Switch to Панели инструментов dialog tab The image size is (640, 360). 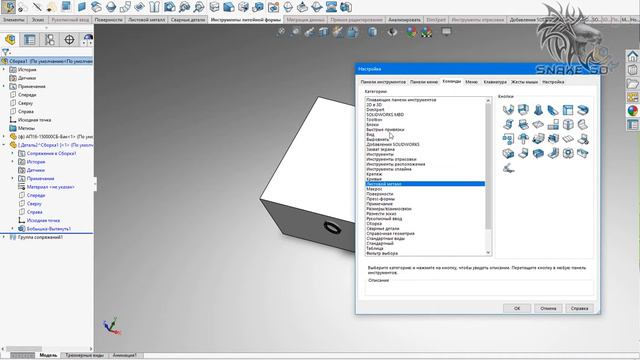383,82
